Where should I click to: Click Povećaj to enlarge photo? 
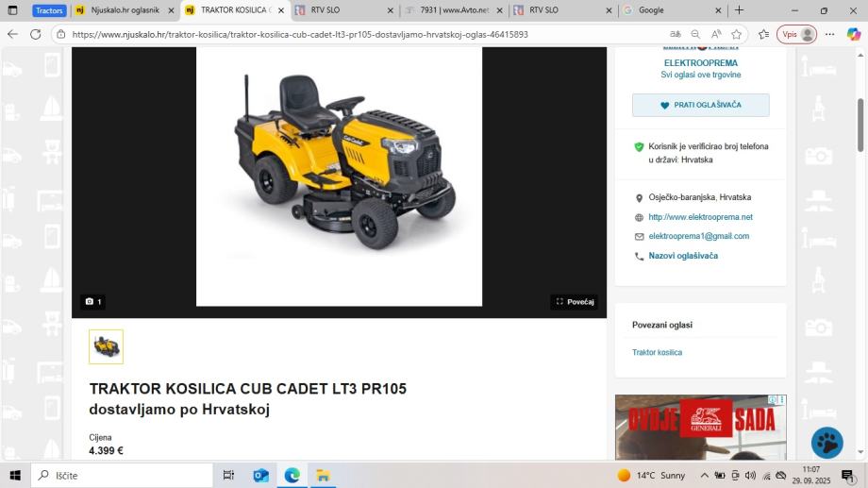(x=575, y=302)
